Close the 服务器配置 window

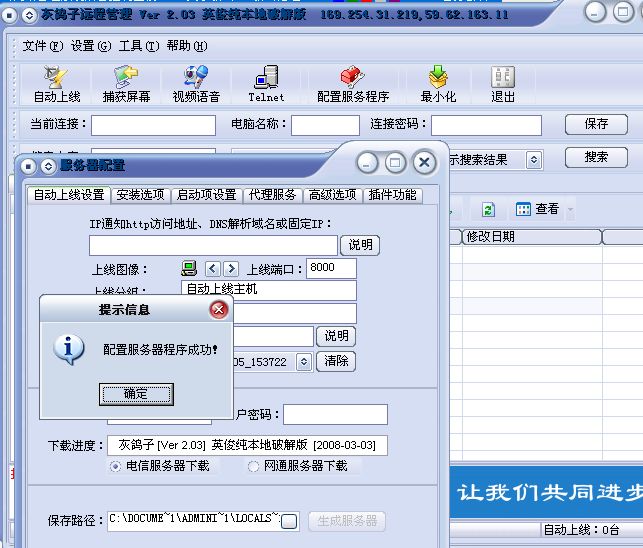424,163
